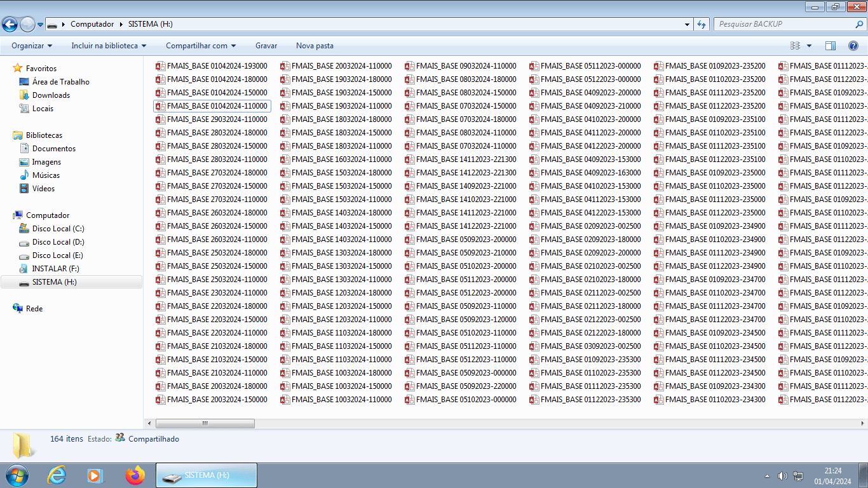
Task: Select file icon of FMAIS_BASE 05092023-220000
Action: coord(409,386)
